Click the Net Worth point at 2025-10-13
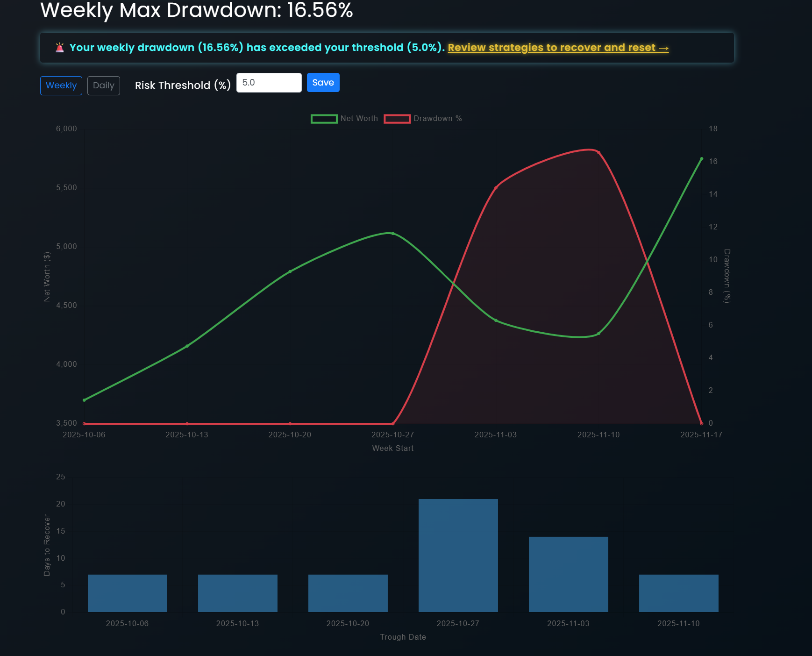812x656 pixels. (187, 346)
